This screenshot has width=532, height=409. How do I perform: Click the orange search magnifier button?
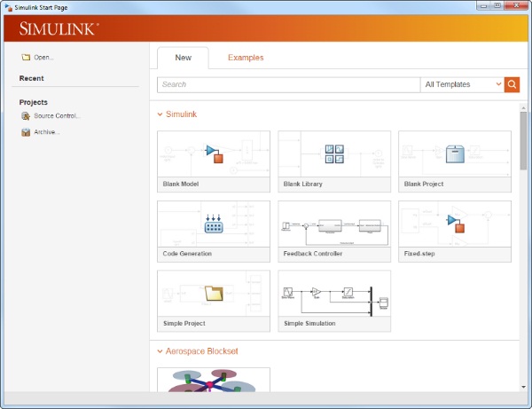click(512, 84)
